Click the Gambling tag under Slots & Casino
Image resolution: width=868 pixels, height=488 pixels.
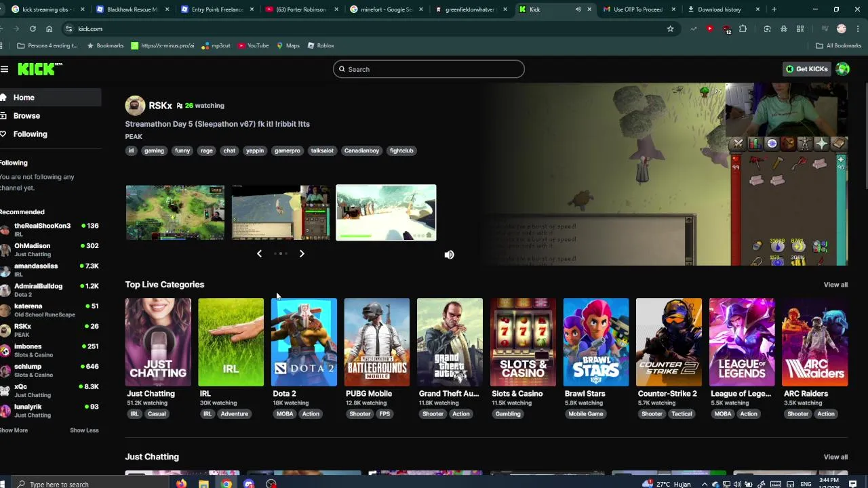[x=508, y=414]
